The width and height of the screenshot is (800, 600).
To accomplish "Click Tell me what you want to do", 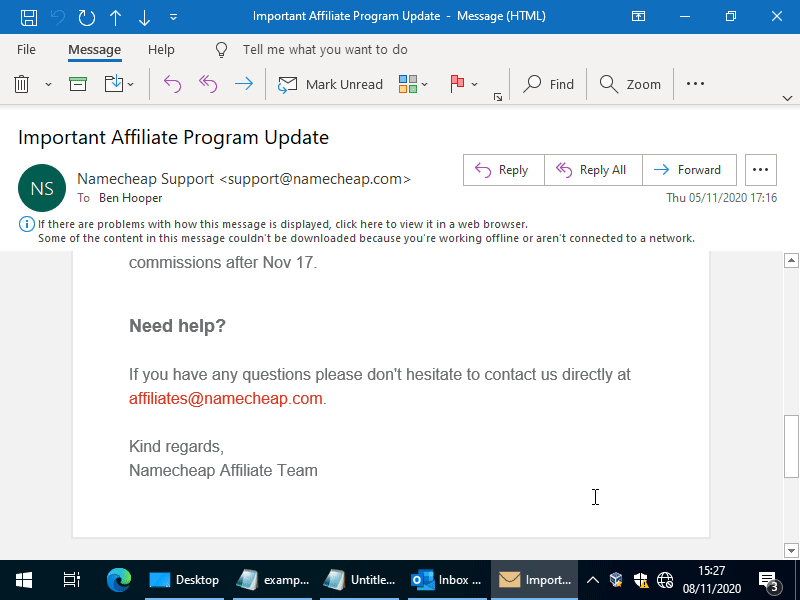I will point(325,49).
